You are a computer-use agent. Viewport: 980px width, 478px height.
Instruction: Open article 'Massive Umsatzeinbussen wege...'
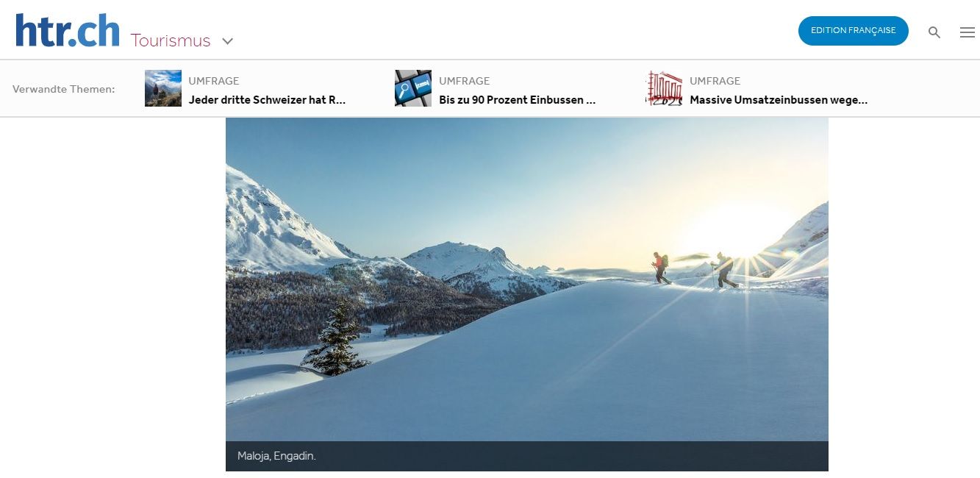pyautogui.click(x=779, y=100)
